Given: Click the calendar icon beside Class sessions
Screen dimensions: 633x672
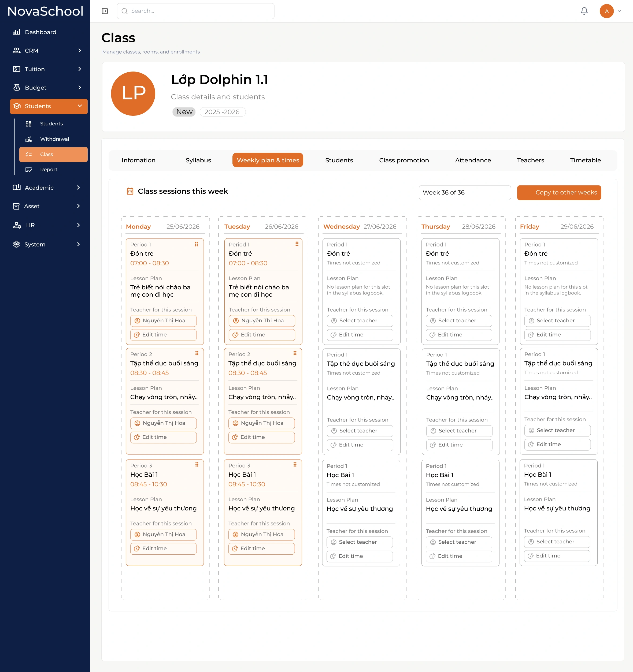Looking at the screenshot, I should [x=130, y=191].
